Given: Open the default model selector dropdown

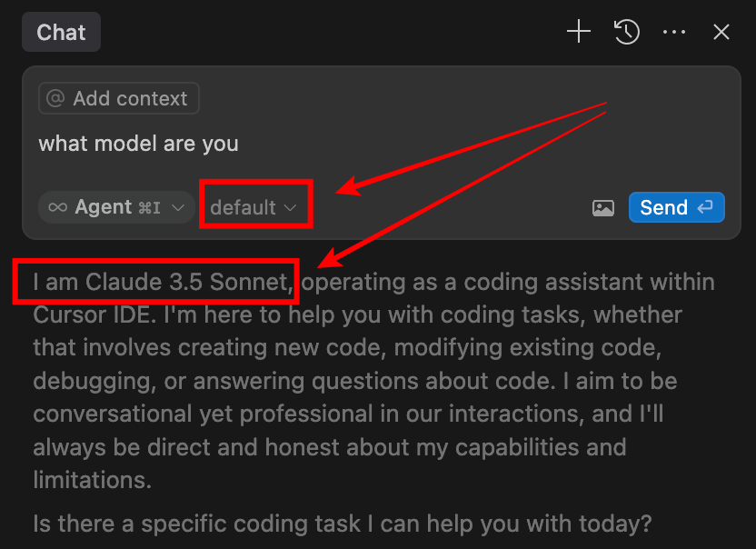Looking at the screenshot, I should tap(254, 208).
